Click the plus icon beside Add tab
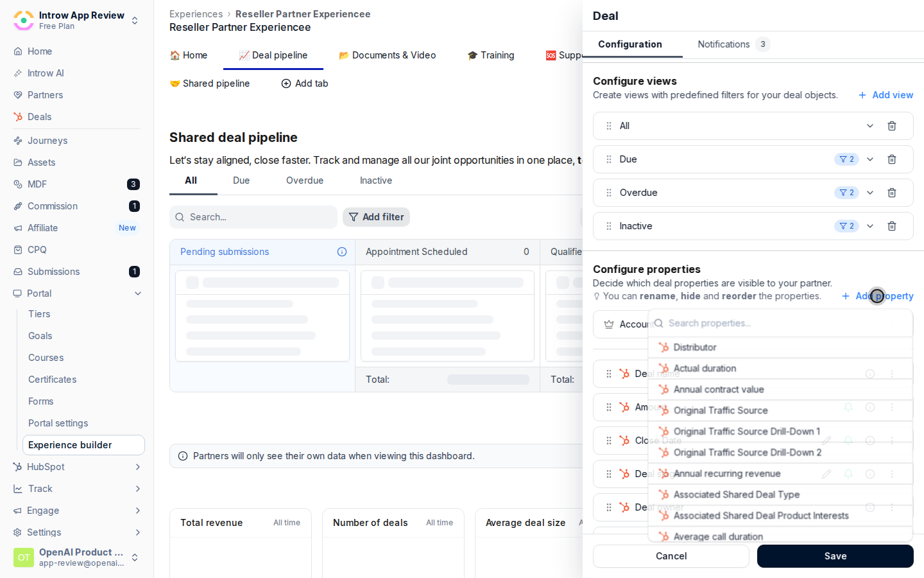 pos(286,83)
